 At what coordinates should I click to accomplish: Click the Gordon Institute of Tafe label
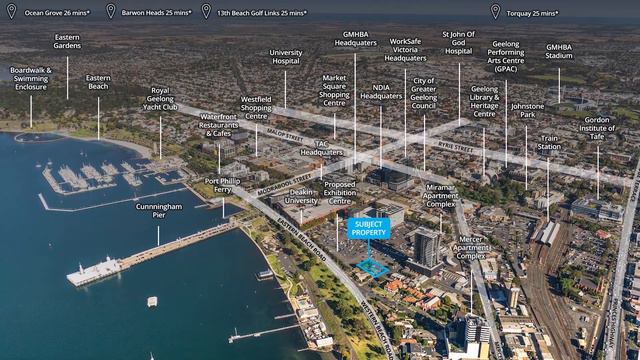597,128
